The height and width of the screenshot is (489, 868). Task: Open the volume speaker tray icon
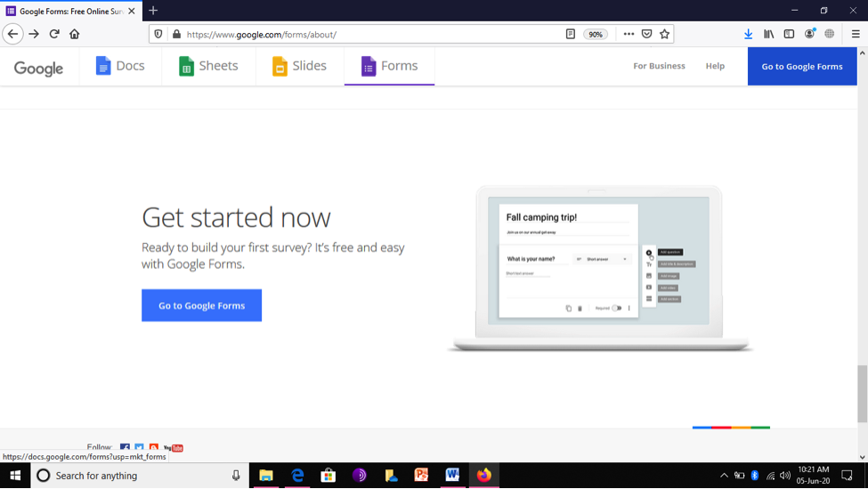(785, 476)
